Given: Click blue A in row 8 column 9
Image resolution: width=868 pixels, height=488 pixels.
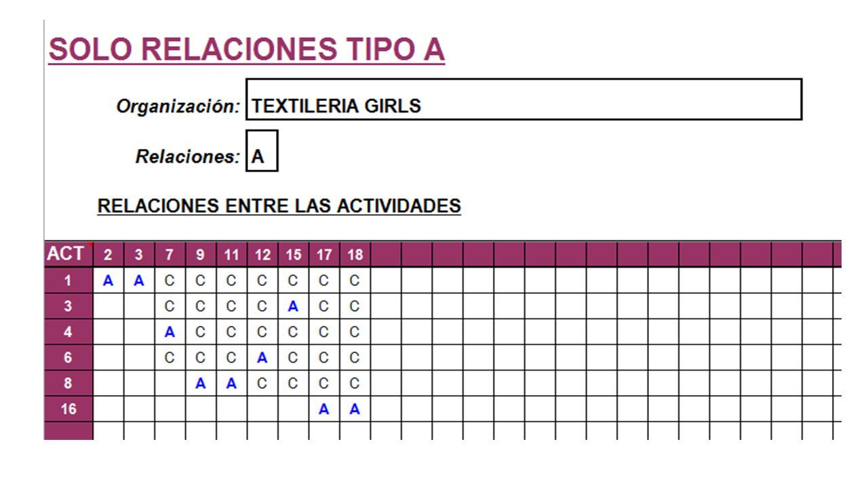Looking at the screenshot, I should (x=200, y=384).
